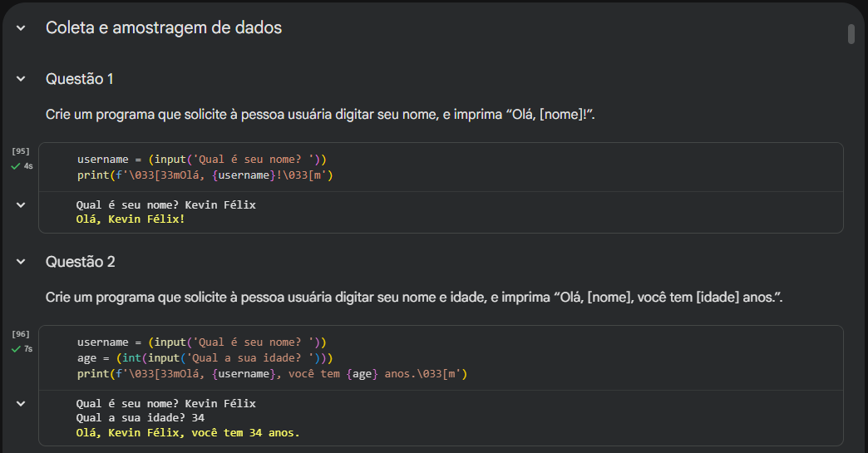Screen dimensions: 868x453
Task: Click the Questão 2 description paragraph
Action: click(x=414, y=297)
